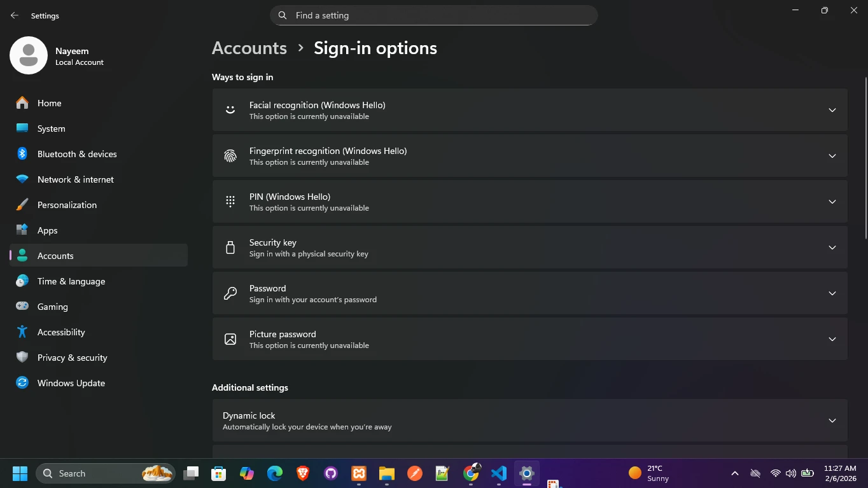The image size is (868, 488).
Task: Expand the Security key option
Action: click(832, 247)
